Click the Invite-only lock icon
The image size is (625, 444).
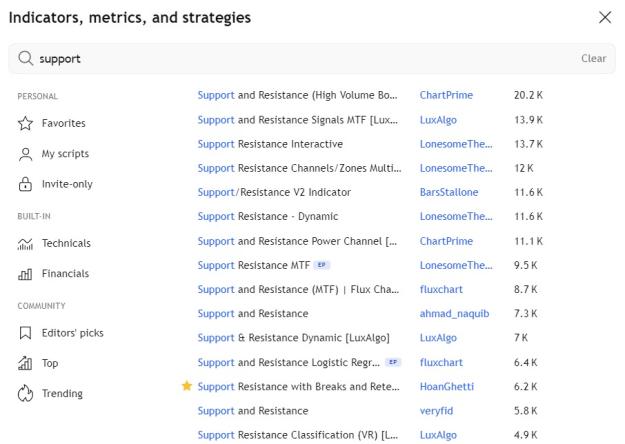pos(26,184)
